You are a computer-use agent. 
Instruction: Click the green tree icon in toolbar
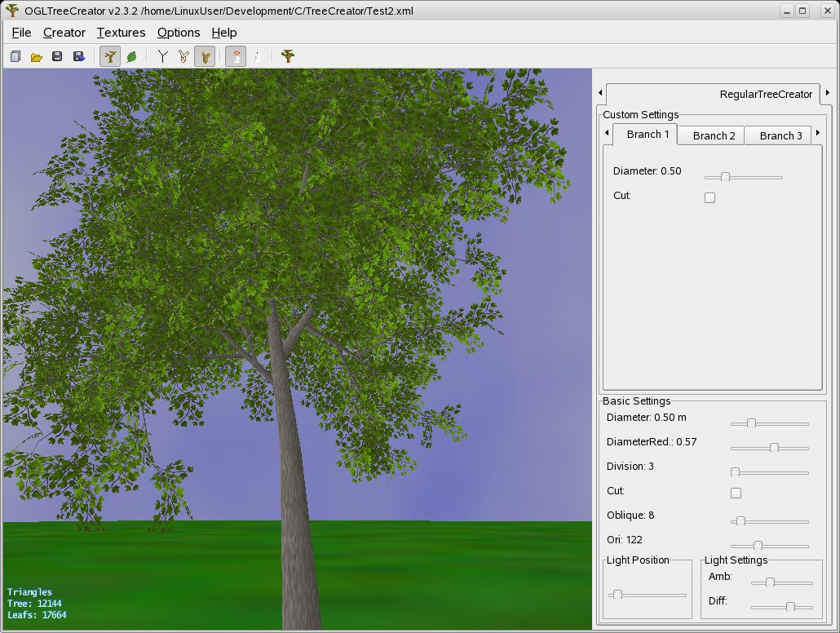pyautogui.click(x=287, y=56)
